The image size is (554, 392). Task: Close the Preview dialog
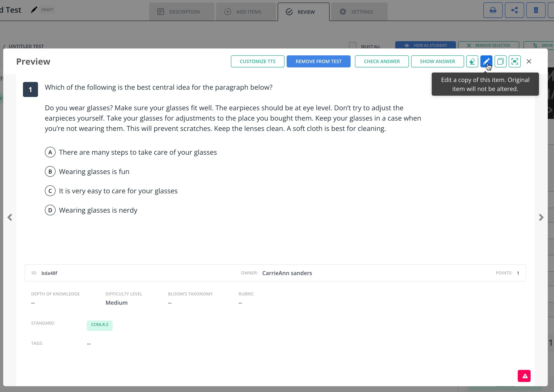click(529, 61)
